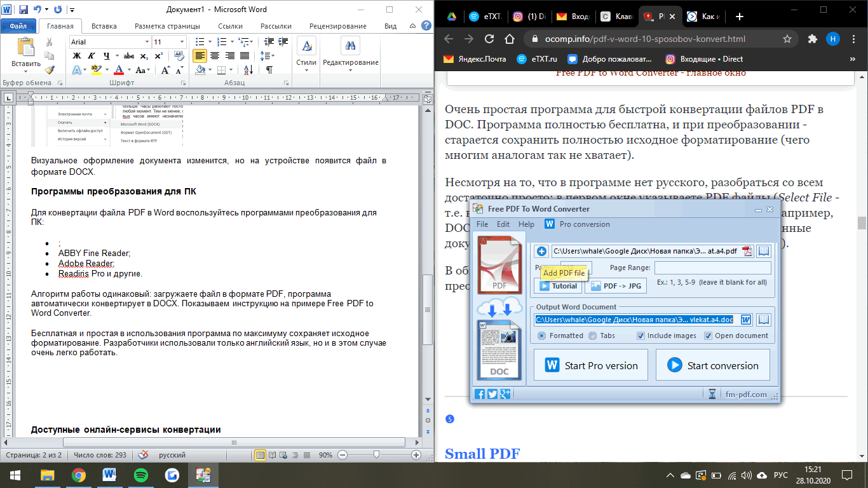
Task: Bookmark this page with the star icon
Action: pyautogui.click(x=787, y=39)
